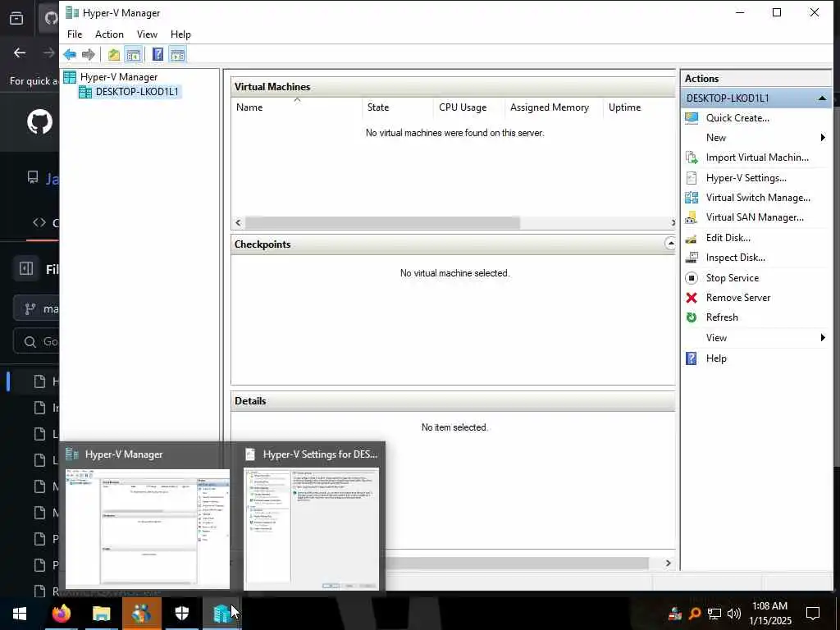This screenshot has width=840, height=630.
Task: Click Stop Service action
Action: point(732,278)
